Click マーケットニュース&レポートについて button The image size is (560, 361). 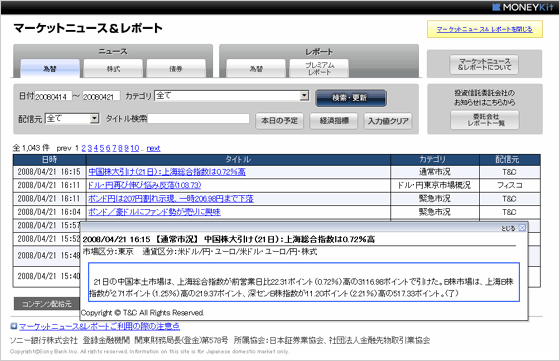tap(484, 64)
